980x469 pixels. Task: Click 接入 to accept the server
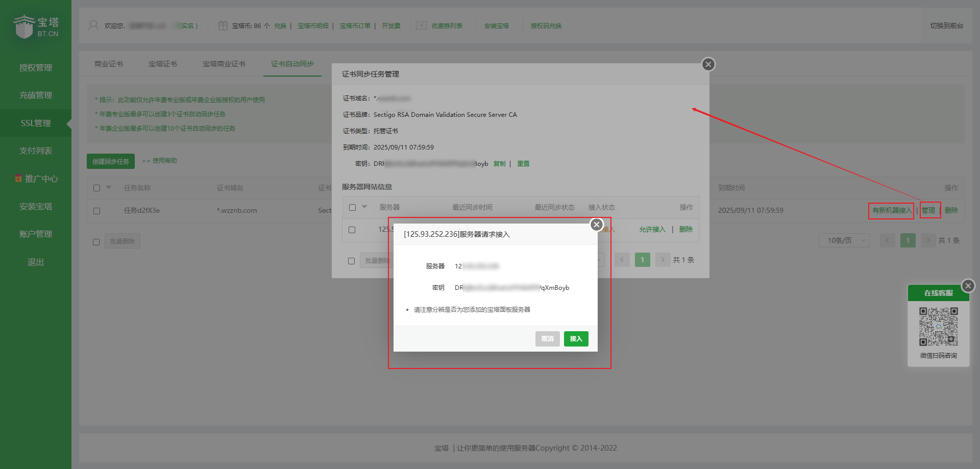576,339
